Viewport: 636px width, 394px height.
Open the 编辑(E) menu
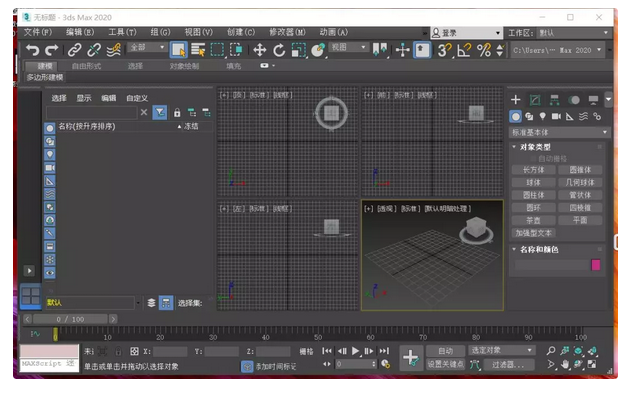(x=80, y=32)
